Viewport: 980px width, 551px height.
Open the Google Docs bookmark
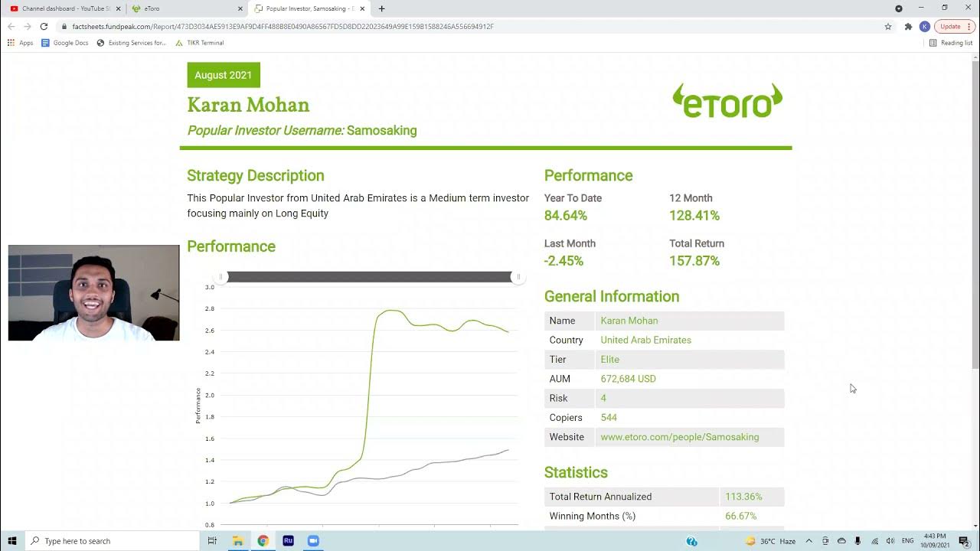pos(65,43)
